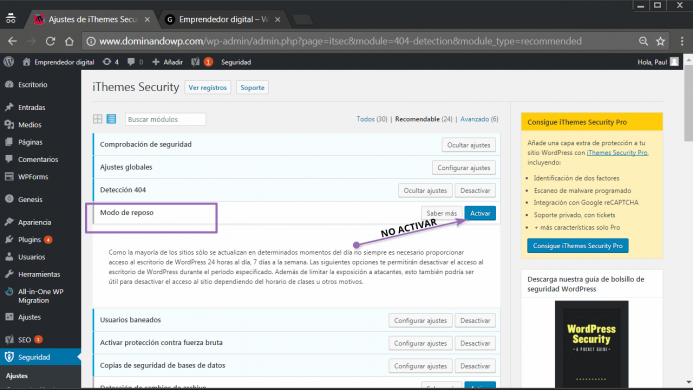
Task: Click Activar for Modo de reposo
Action: click(x=480, y=213)
